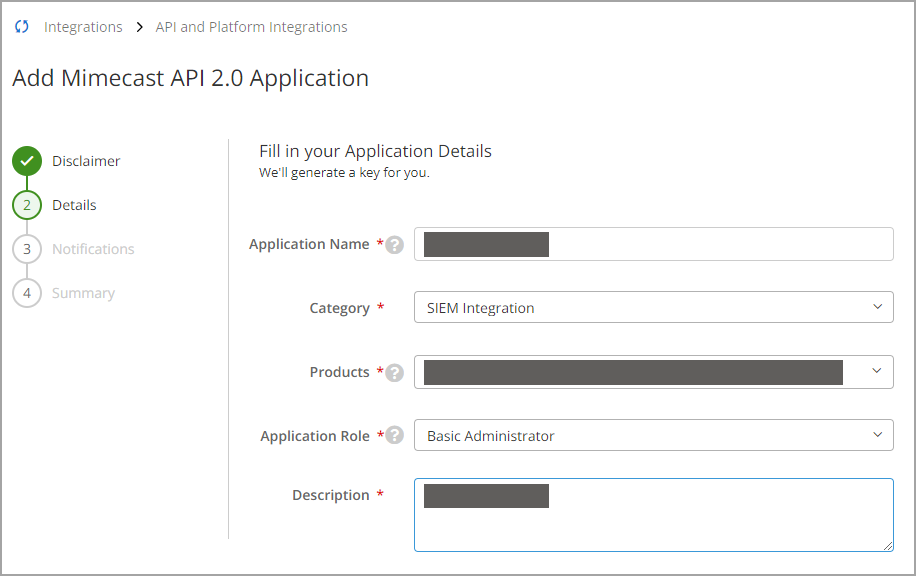Click the 'Category' field label

point(339,308)
